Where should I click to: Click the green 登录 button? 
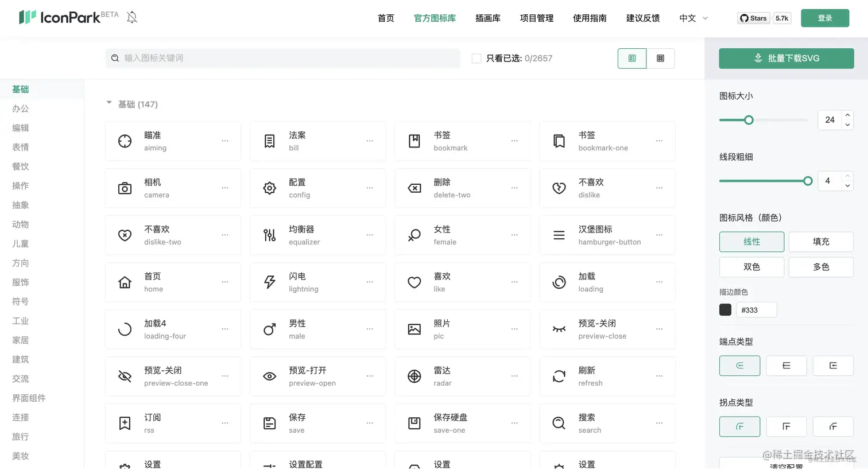[825, 18]
